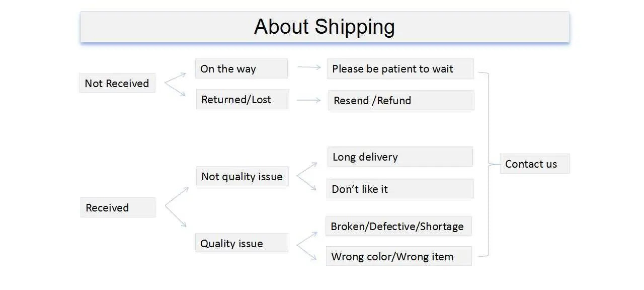Click the About Shipping title banner

point(325,27)
